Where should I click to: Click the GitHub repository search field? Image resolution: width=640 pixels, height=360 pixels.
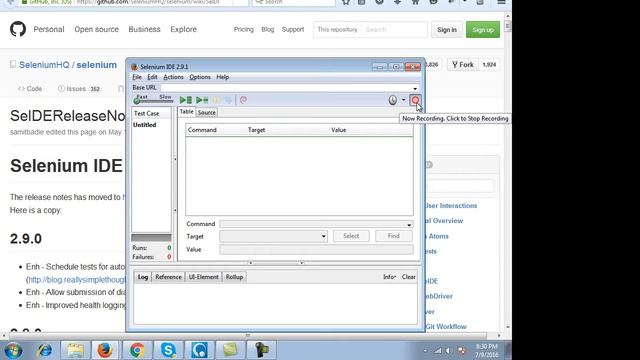coord(394,30)
